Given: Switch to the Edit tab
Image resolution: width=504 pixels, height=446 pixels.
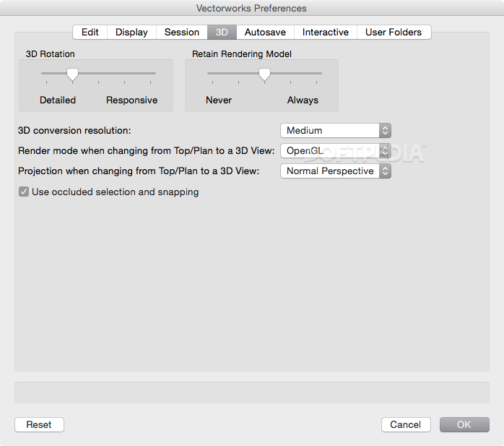Looking at the screenshot, I should tap(90, 33).
